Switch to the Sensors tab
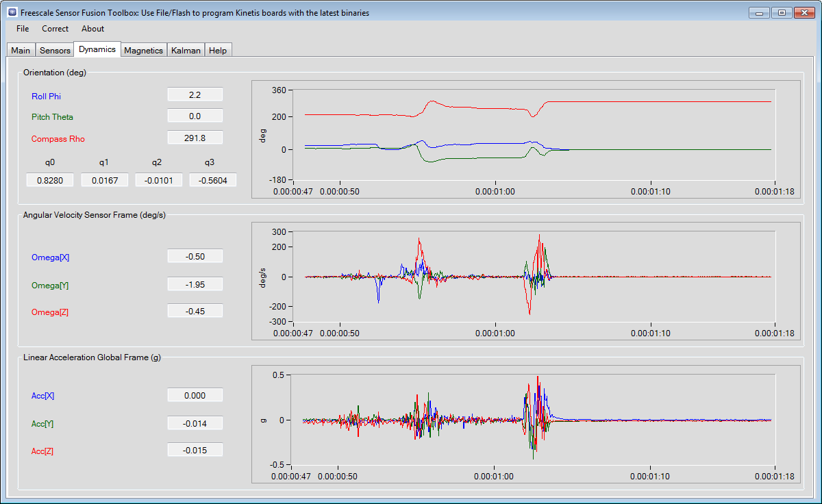 (55, 51)
